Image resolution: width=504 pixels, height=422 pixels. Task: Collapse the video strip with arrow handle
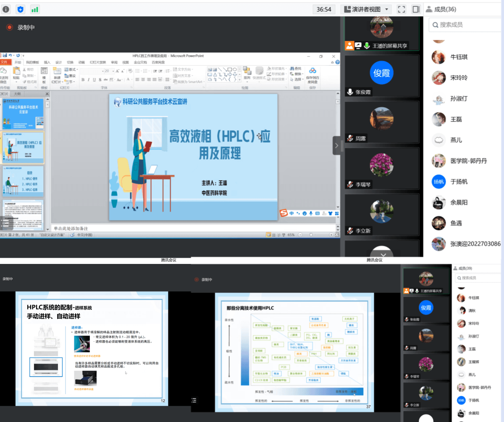[x=336, y=145]
